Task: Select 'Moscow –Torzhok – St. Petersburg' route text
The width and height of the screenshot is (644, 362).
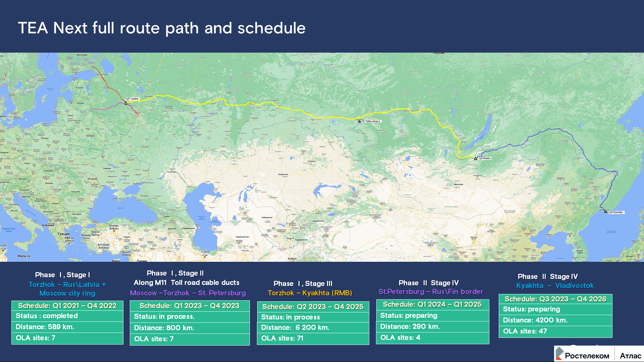Action: (188, 293)
